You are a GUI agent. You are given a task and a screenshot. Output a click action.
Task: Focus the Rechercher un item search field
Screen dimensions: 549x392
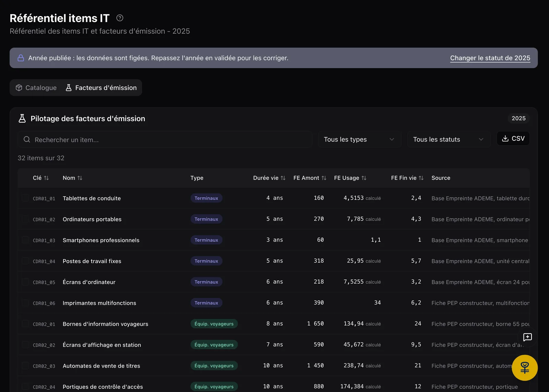(165, 140)
